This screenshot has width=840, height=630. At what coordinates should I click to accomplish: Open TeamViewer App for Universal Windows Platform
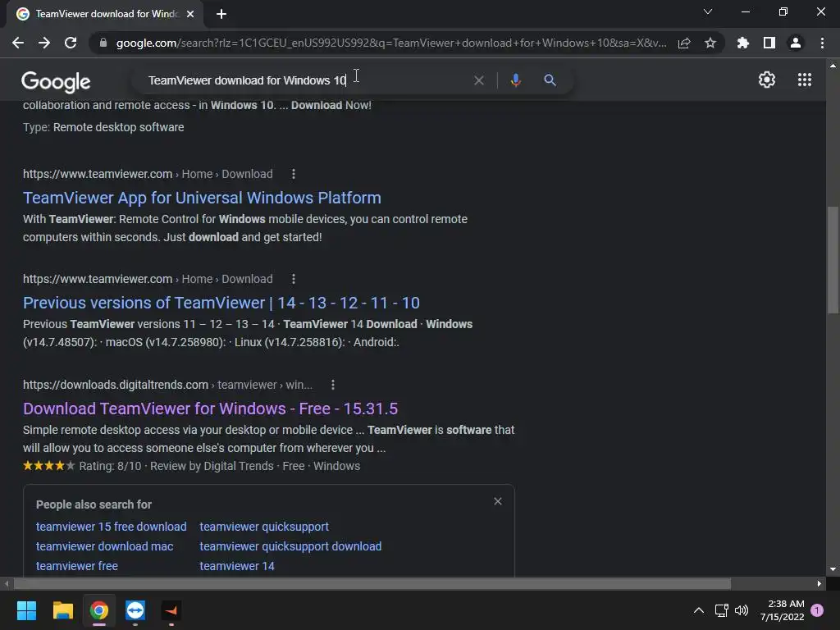click(x=202, y=198)
